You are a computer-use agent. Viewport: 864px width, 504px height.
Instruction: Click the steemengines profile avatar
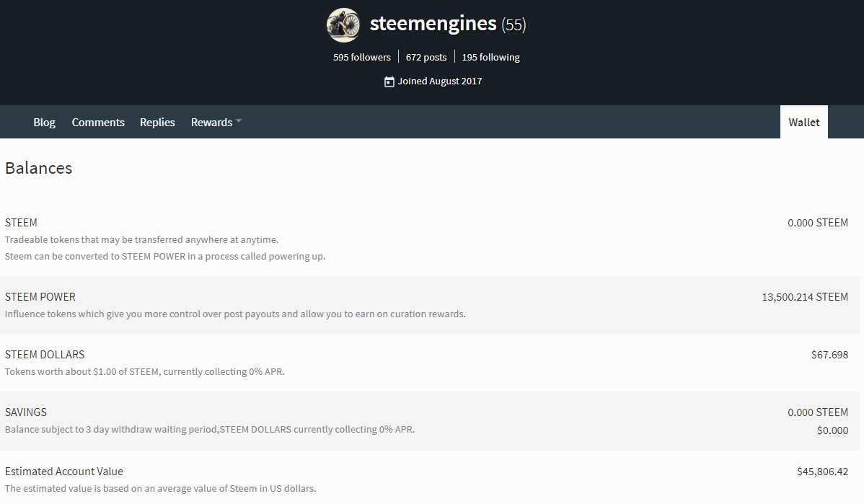pos(343,25)
